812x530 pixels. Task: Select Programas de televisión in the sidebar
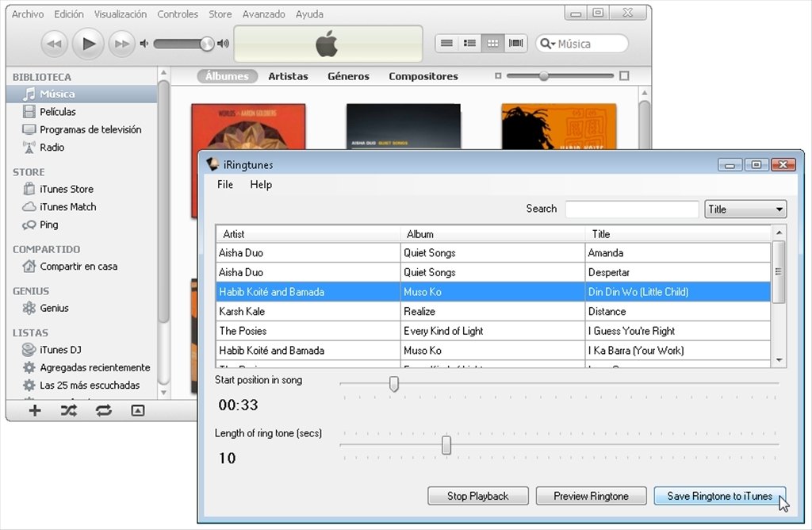click(x=82, y=129)
